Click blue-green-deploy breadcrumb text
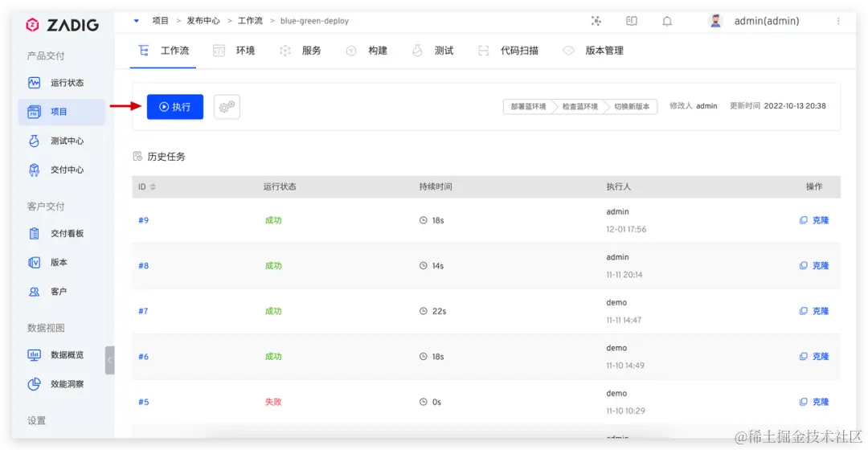Image resolution: width=868 pixels, height=450 pixels. pyautogui.click(x=314, y=21)
